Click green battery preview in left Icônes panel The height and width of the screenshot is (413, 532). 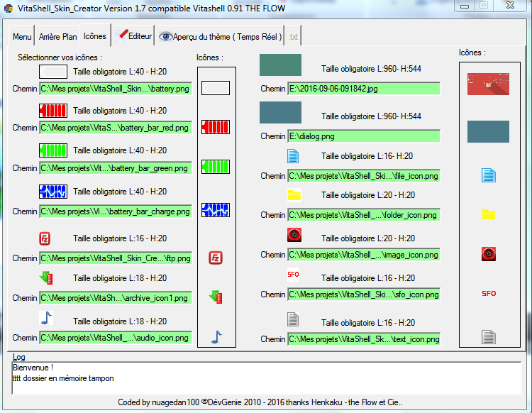pos(216,167)
